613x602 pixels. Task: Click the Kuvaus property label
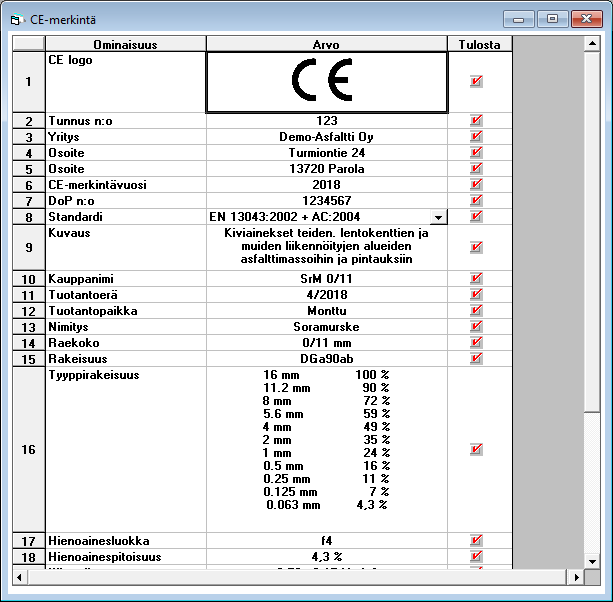[69, 233]
